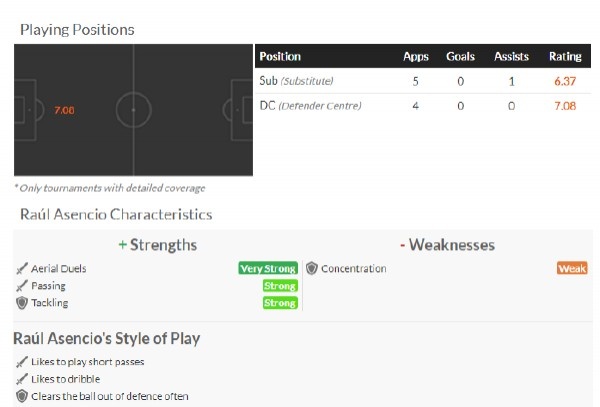The height and width of the screenshot is (407, 600).
Task: Click the 'Strong' badge next to Passing
Action: (280, 286)
